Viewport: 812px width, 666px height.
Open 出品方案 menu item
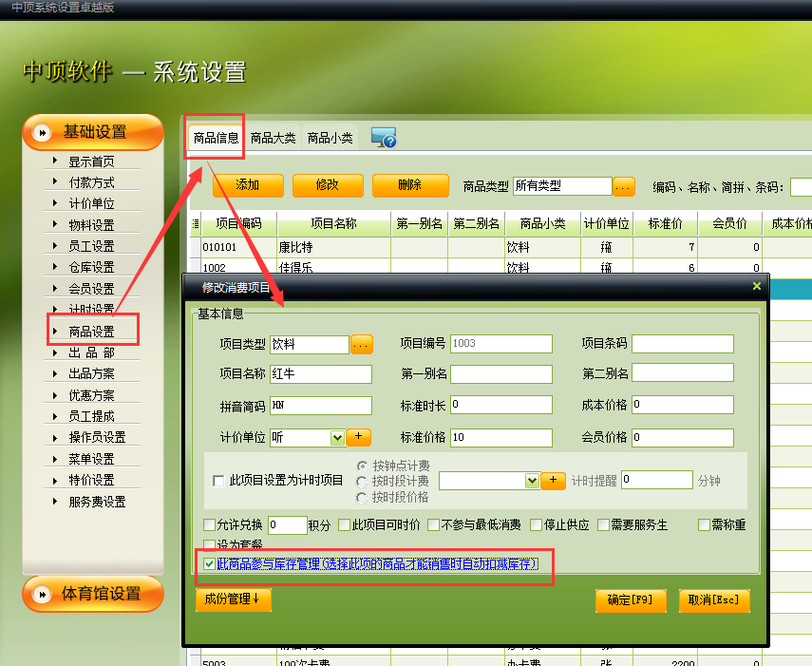pyautogui.click(x=92, y=373)
